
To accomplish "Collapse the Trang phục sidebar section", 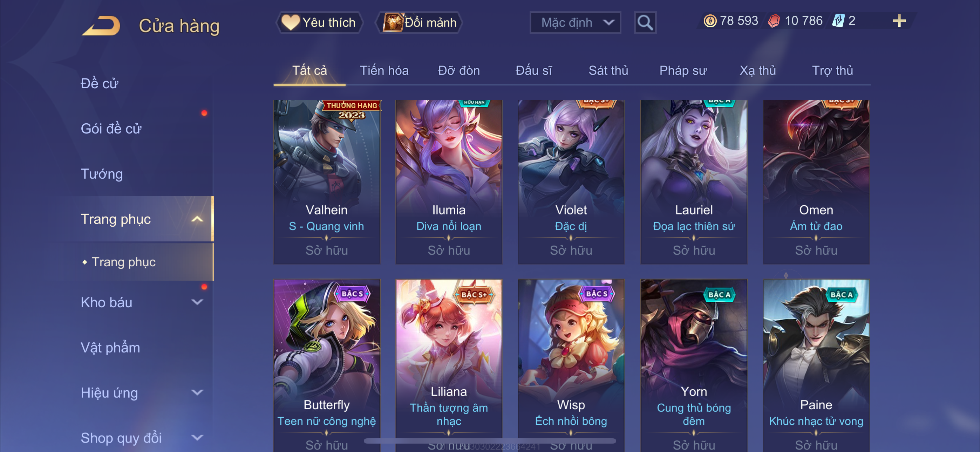I will (x=197, y=219).
